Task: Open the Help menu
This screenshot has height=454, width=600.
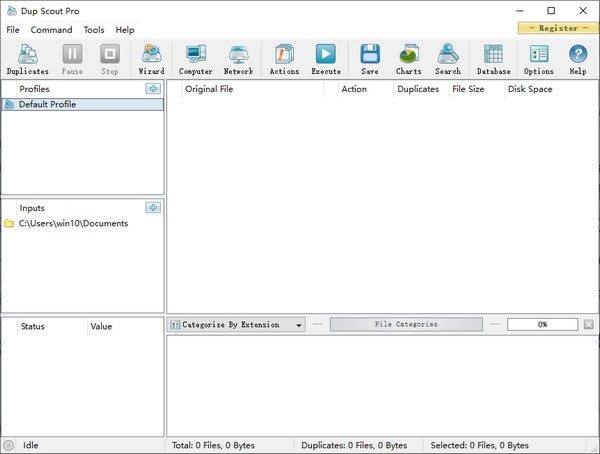Action: (125, 30)
